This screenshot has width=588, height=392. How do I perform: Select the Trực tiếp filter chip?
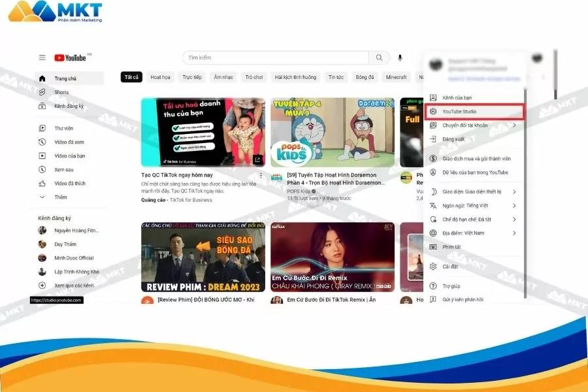pos(192,77)
